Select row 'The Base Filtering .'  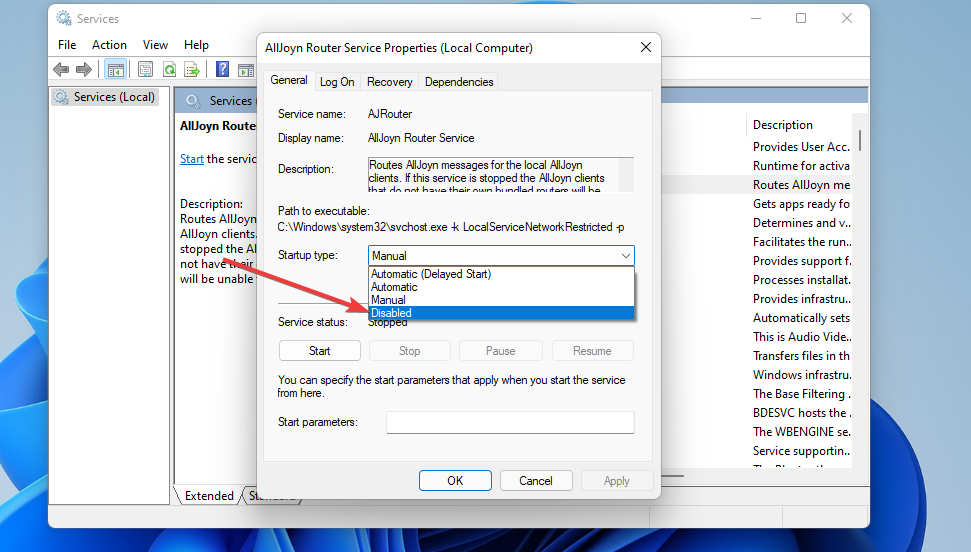coord(799,393)
